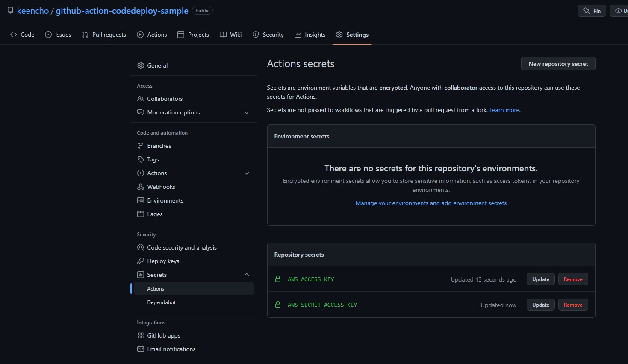628x364 pixels.
Task: Select Dependabot under Secrets
Action: pos(161,302)
